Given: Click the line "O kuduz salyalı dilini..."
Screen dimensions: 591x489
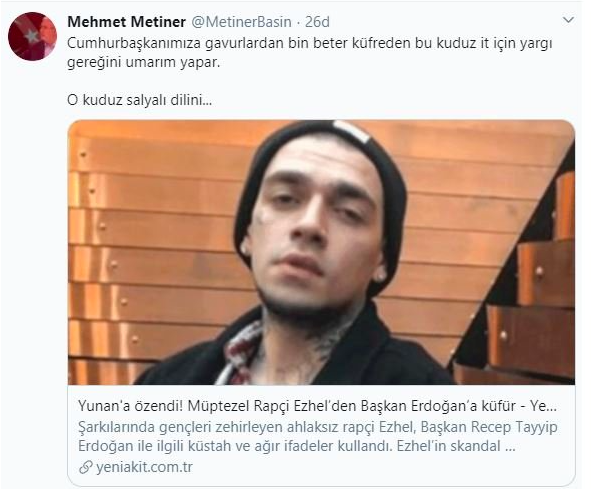Looking at the screenshot, I should pos(139,100).
